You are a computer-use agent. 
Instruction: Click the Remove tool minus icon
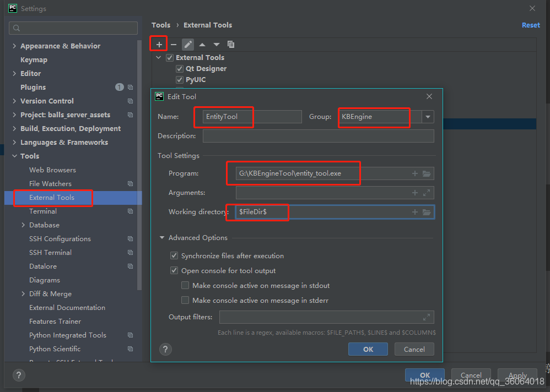pos(174,44)
